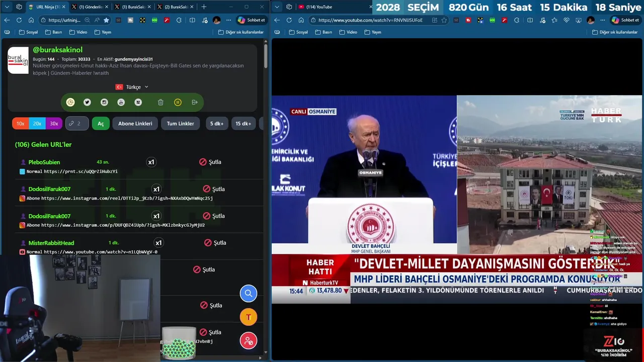Open the youtube.com/watch?v=n1LQbWVgV-0 link
The image size is (644, 362).
(101, 252)
